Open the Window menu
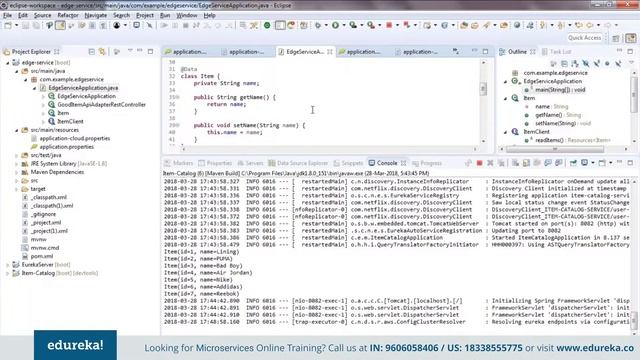Image resolution: width=640 pixels, height=360 pixels. [x=187, y=16]
